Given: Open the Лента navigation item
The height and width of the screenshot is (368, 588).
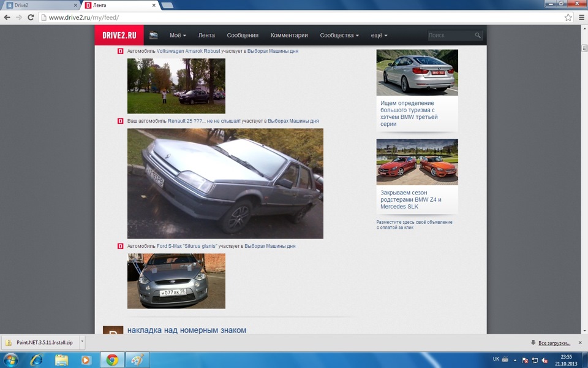Looking at the screenshot, I should tap(206, 36).
